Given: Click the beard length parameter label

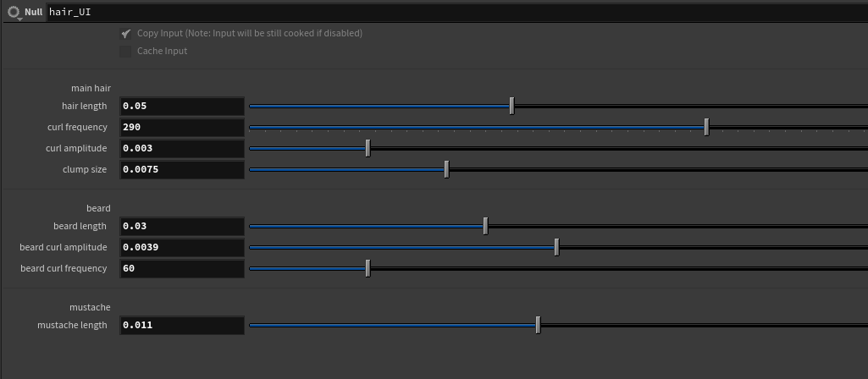Looking at the screenshot, I should (80, 226).
